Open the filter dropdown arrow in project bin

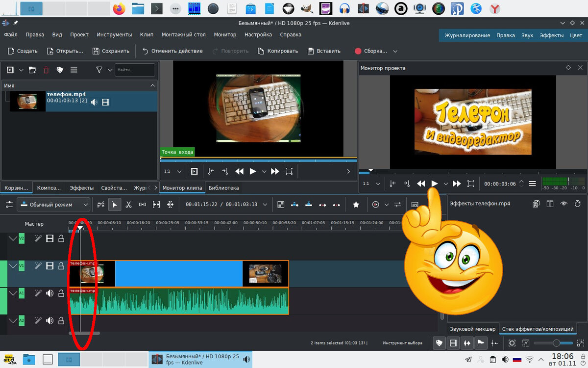[110, 70]
